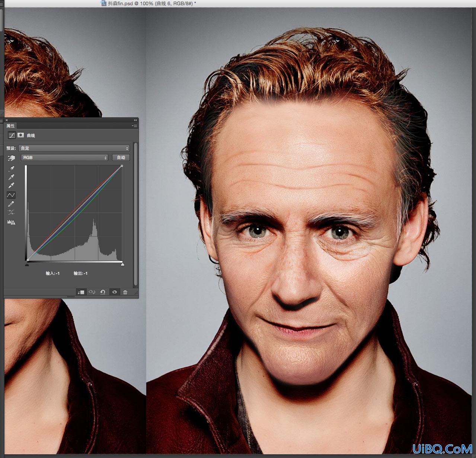
Task: Open the RGB channel dropdown
Action: coord(64,158)
